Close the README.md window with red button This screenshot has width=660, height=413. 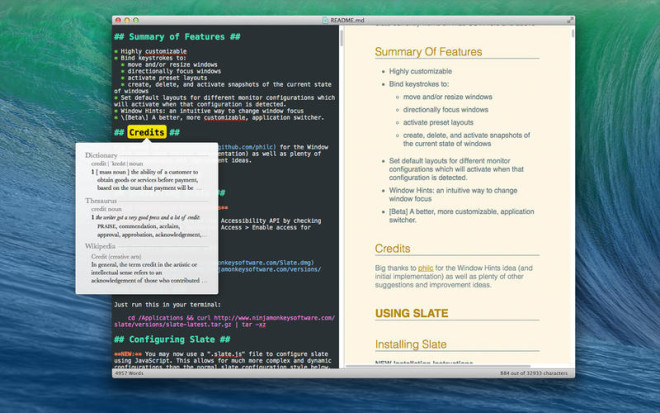pos(118,19)
